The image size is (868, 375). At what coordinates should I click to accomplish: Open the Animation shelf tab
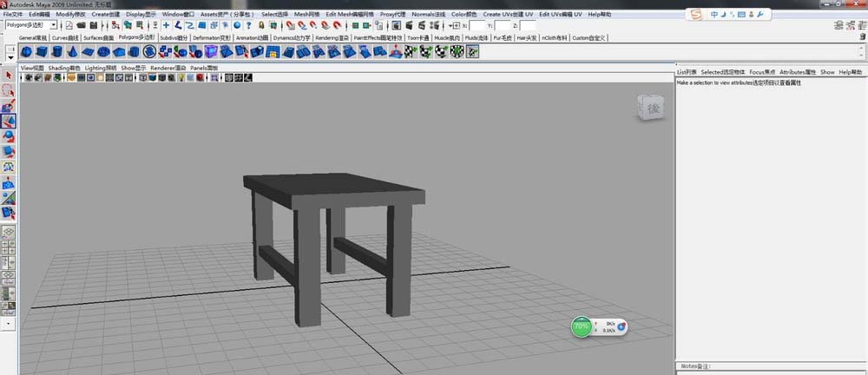[252, 37]
